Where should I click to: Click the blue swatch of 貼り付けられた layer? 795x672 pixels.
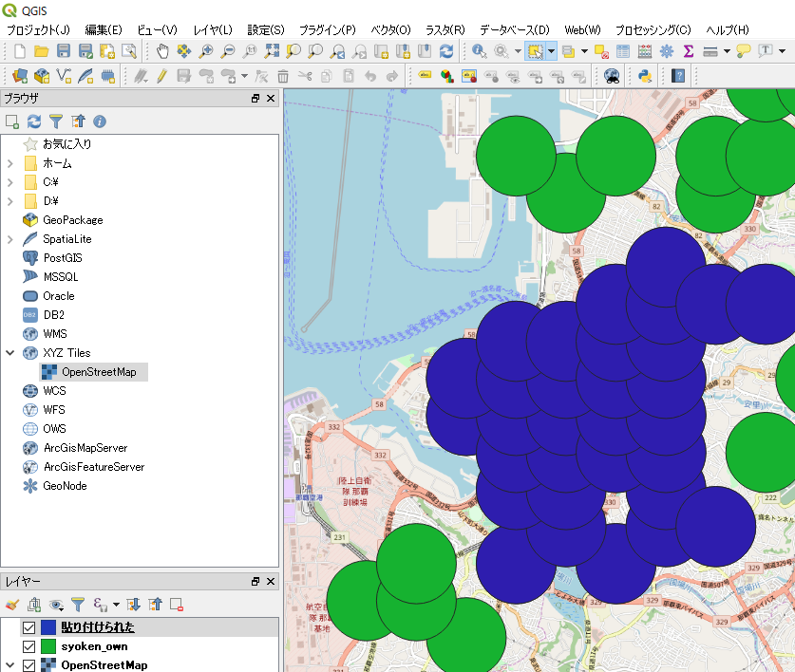click(49, 627)
